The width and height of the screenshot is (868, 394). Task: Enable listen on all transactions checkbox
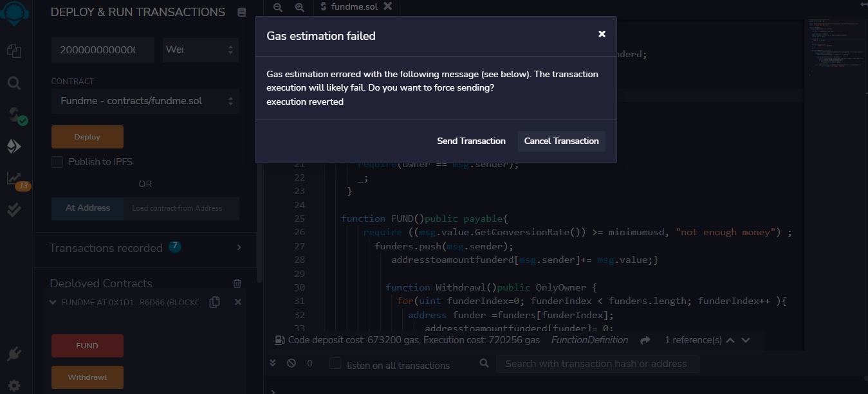(x=335, y=364)
